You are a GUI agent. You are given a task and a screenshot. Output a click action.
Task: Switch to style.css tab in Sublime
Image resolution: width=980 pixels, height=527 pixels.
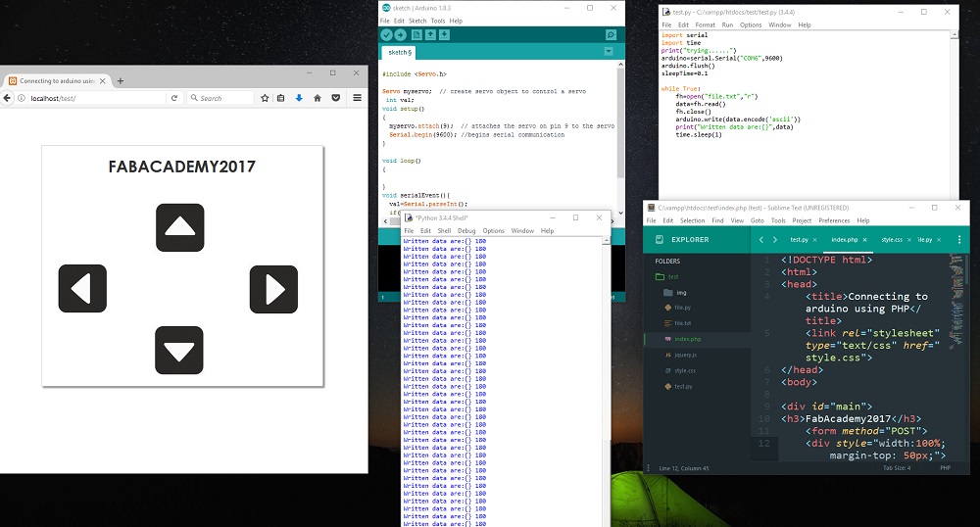tap(891, 240)
